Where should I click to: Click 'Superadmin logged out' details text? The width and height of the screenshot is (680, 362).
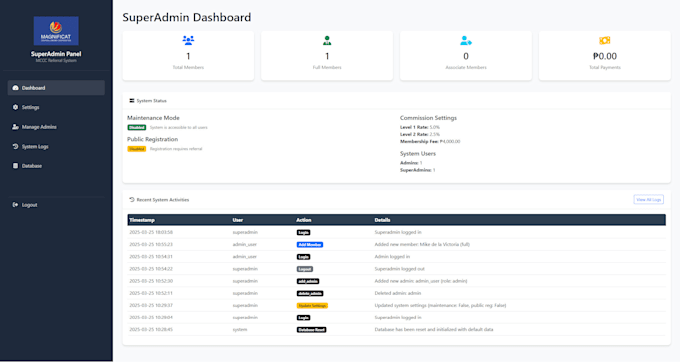click(x=399, y=269)
